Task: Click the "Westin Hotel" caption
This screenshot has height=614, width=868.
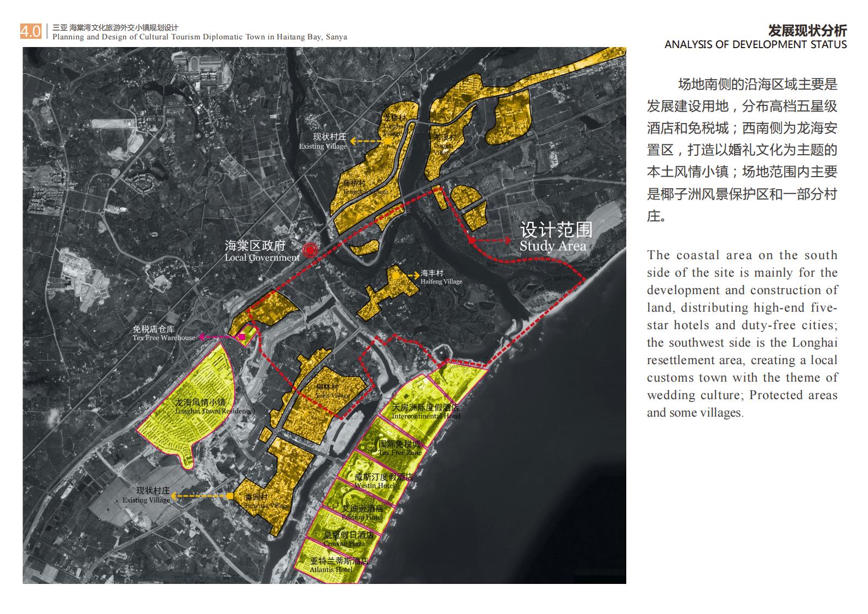Action: pos(375,486)
